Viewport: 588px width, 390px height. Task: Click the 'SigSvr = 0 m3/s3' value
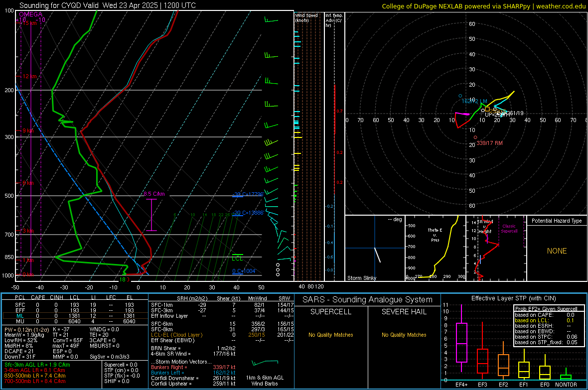point(110,357)
